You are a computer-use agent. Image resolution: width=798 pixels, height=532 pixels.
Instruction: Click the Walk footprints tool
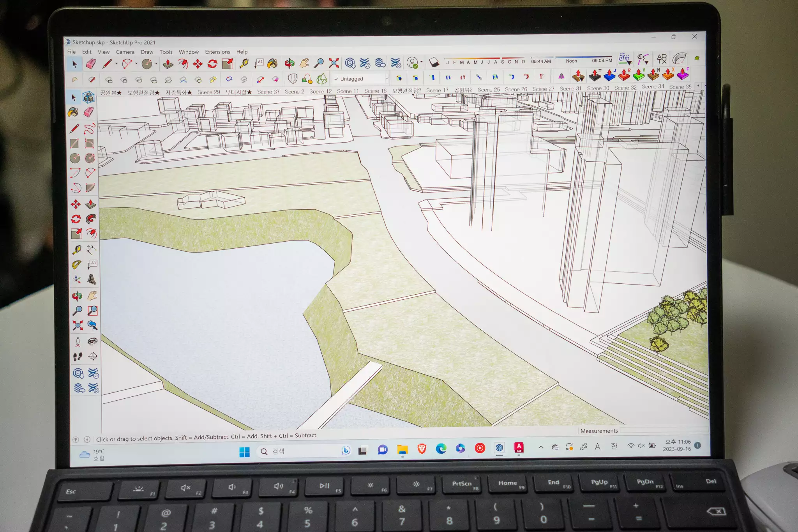click(78, 356)
